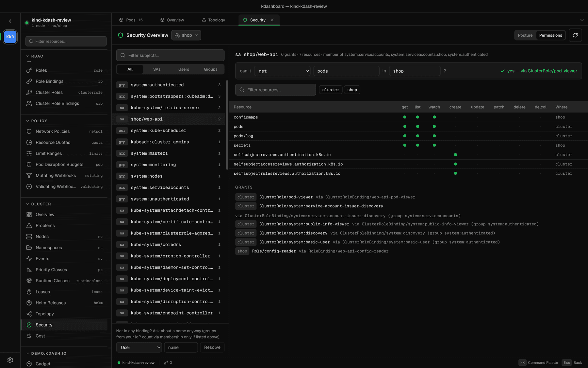Open Events activity icon item
The height and width of the screenshot is (368, 588).
pos(64,258)
